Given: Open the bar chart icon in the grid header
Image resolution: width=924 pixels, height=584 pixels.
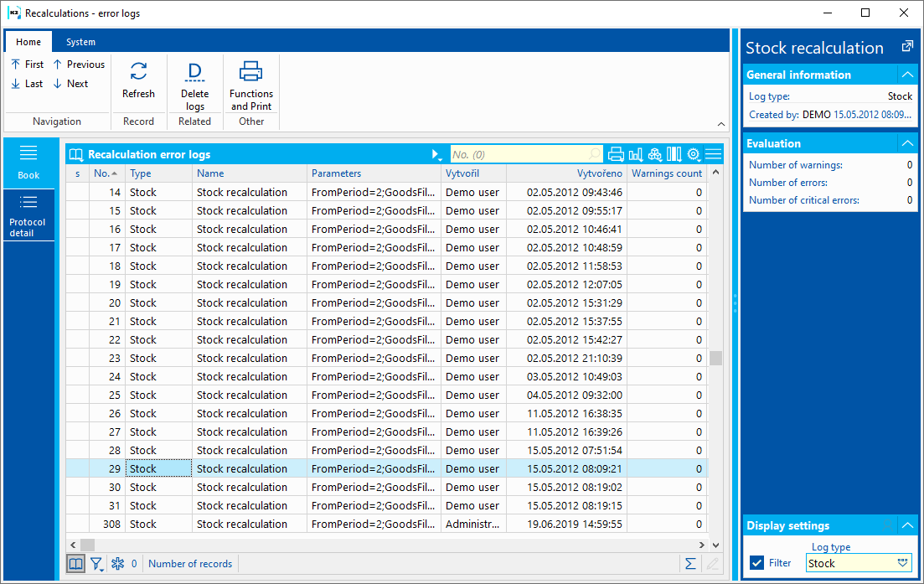Looking at the screenshot, I should click(x=636, y=154).
